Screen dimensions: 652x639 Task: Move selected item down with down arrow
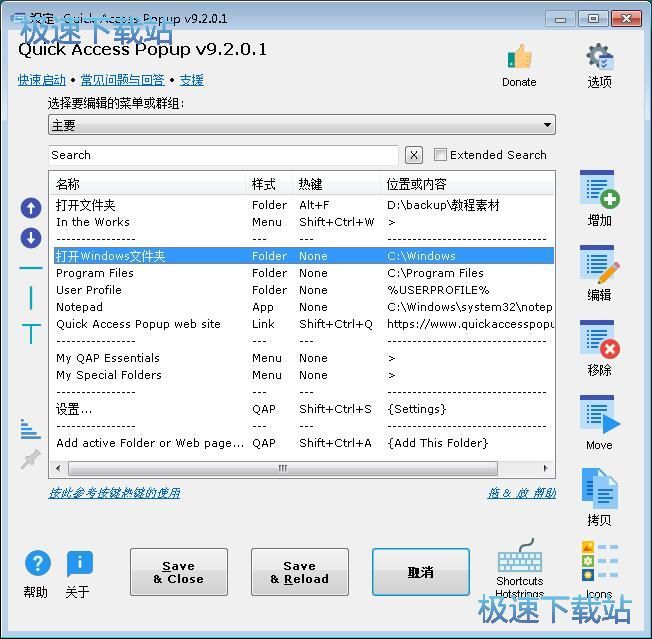click(31, 238)
